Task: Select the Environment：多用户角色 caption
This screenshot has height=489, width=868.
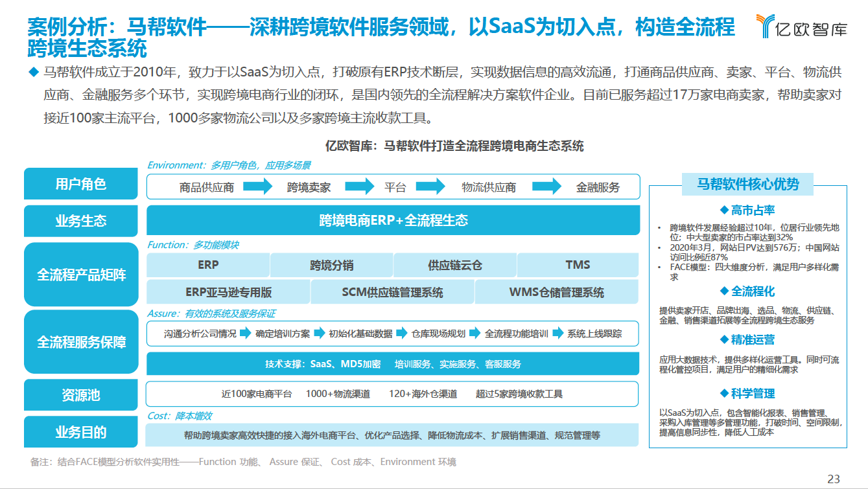Action: pos(229,165)
